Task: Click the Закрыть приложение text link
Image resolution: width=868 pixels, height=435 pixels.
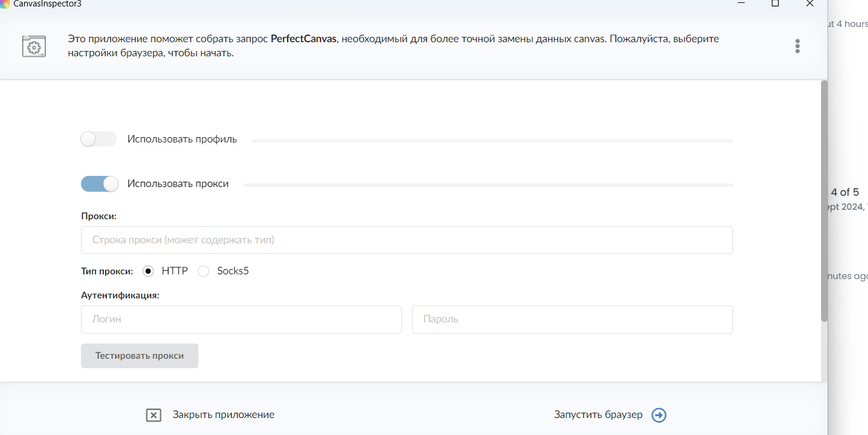Action: [x=223, y=415]
